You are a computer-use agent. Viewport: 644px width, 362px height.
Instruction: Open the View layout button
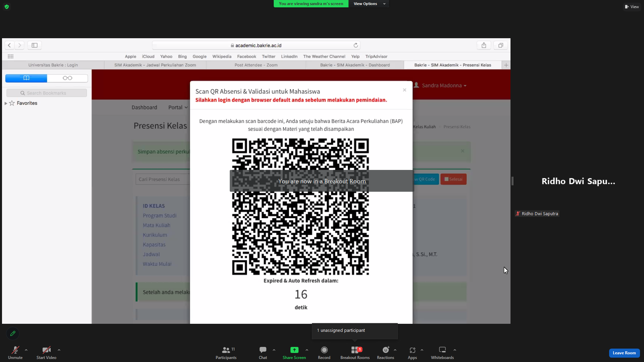click(632, 7)
